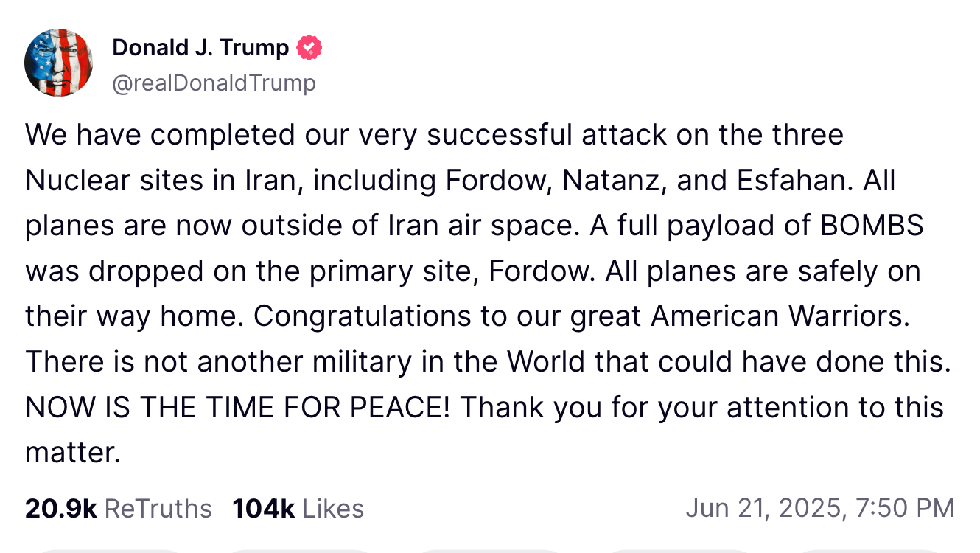Click the partial action button below 104k Likes
This screenshot has height=553, width=980.
300,551
